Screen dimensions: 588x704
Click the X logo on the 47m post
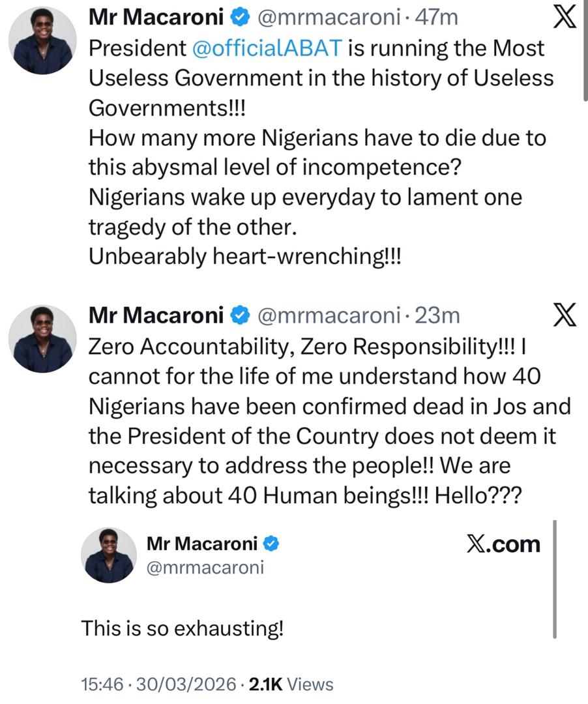pyautogui.click(x=564, y=19)
